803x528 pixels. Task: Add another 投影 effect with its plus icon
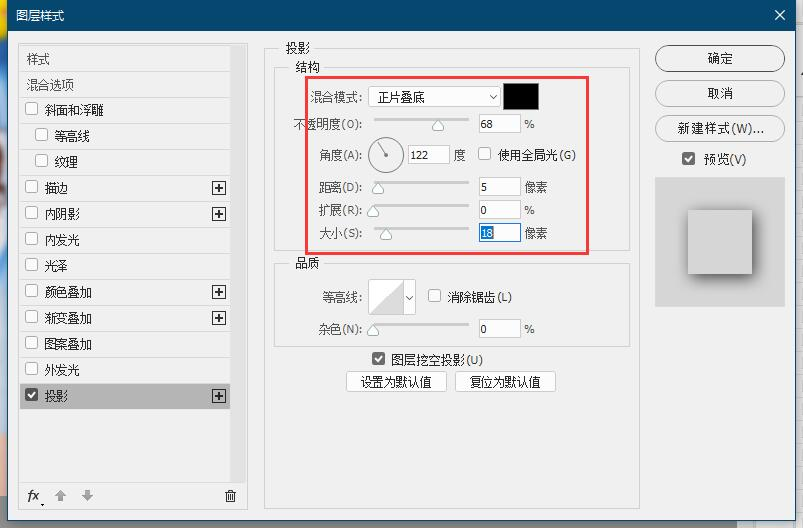click(219, 396)
